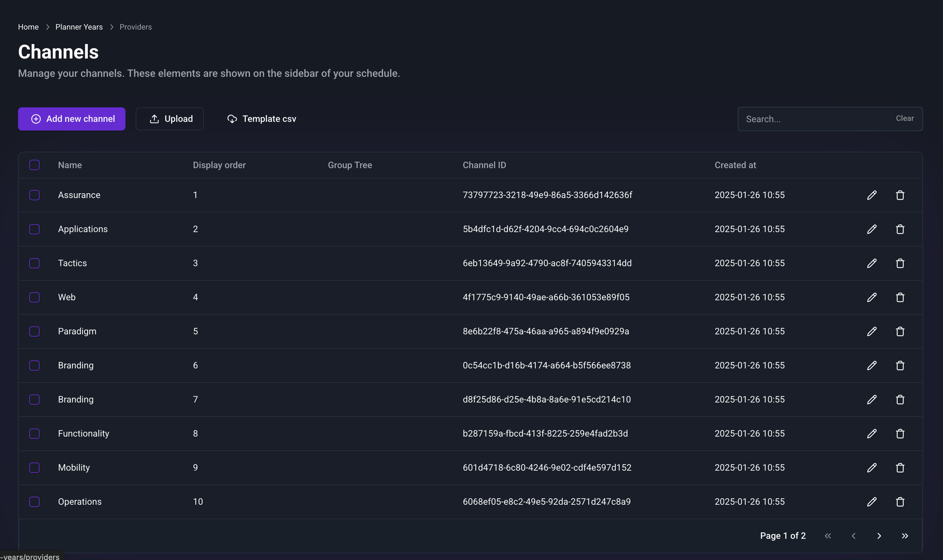Select the Operations row checkbox
This screenshot has width=943, height=560.
(34, 501)
